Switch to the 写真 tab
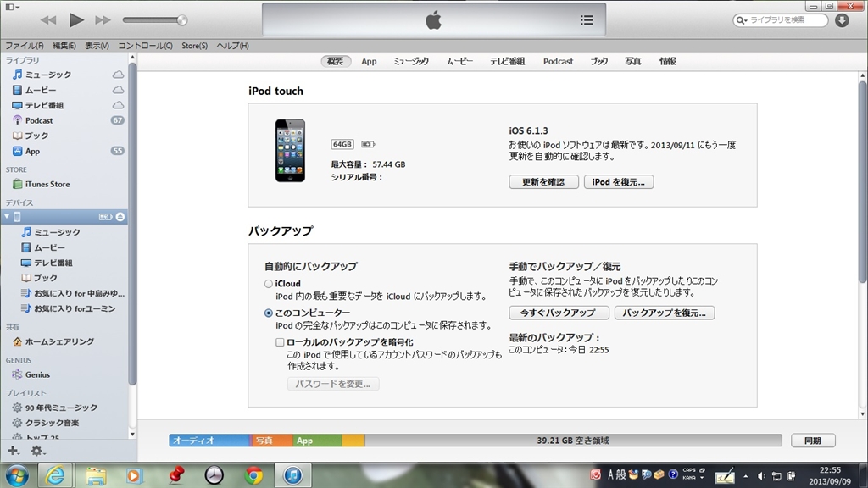The image size is (868, 488). [x=632, y=61]
